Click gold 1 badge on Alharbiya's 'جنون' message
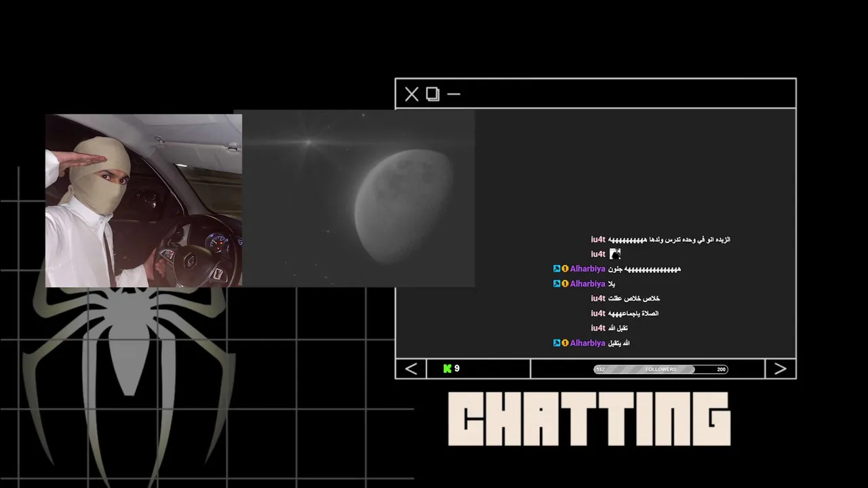 click(565, 269)
